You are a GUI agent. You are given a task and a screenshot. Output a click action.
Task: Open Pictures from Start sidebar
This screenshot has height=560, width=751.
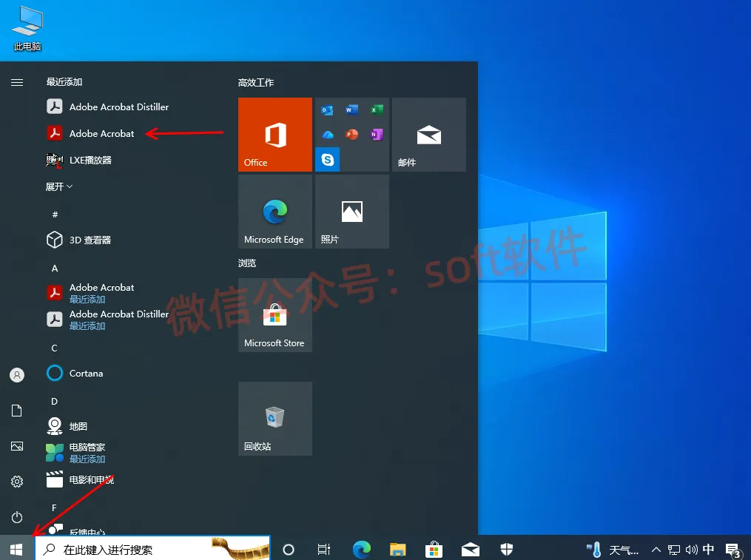point(17,447)
